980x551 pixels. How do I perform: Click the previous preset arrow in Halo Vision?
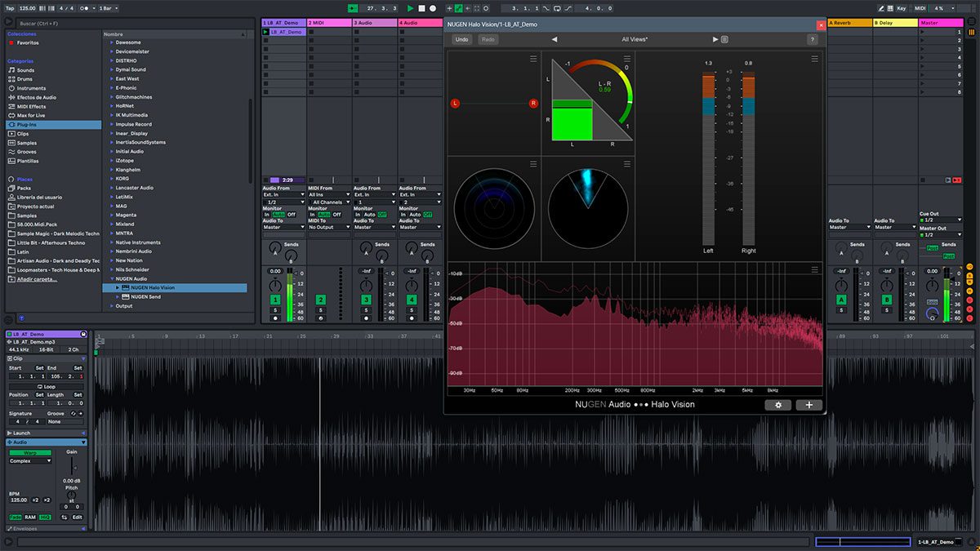tap(555, 39)
